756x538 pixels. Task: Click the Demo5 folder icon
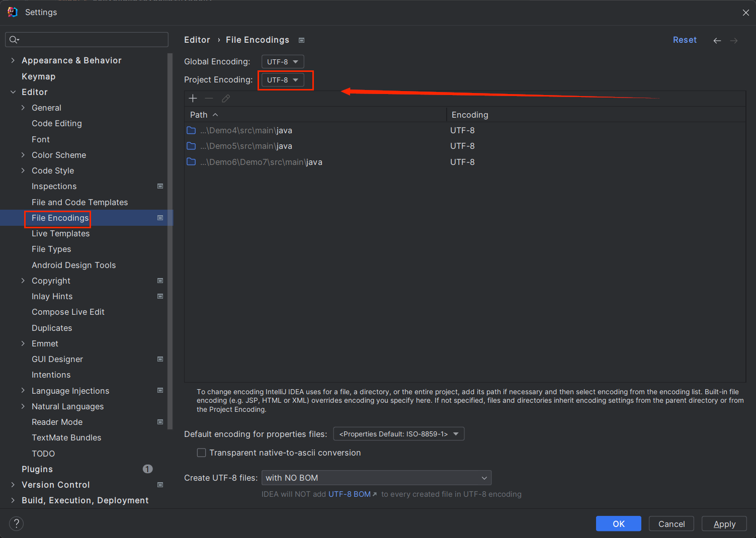coord(191,146)
